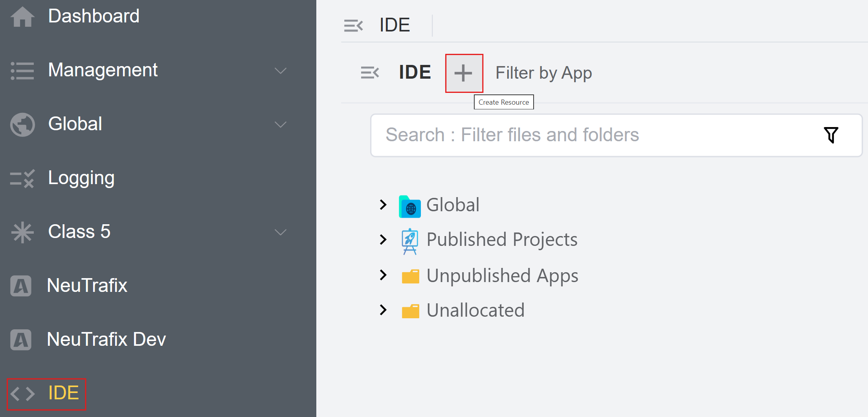The height and width of the screenshot is (417, 868).
Task: Expand the Management menu chevron
Action: pyautogui.click(x=280, y=71)
